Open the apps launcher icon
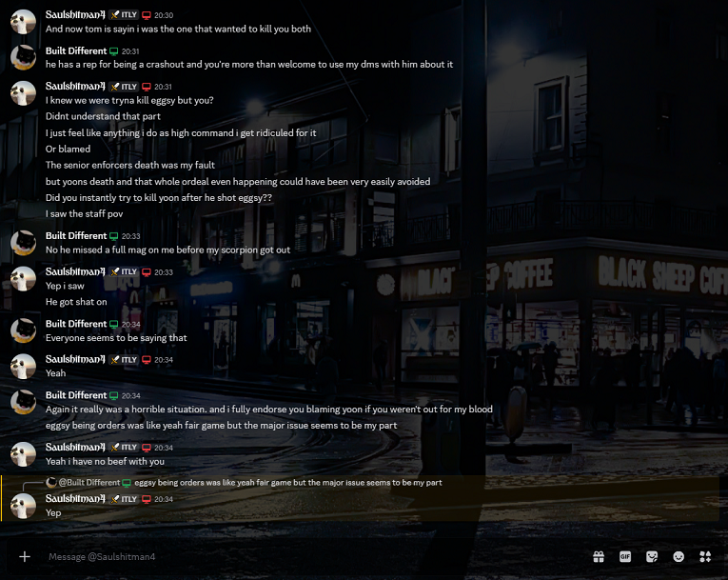The image size is (728, 580). pyautogui.click(x=705, y=556)
